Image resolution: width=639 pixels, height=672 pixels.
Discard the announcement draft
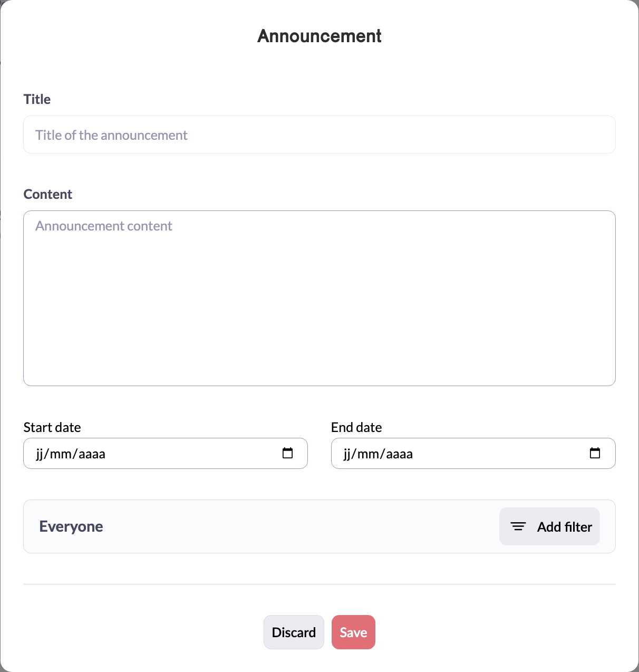point(294,632)
